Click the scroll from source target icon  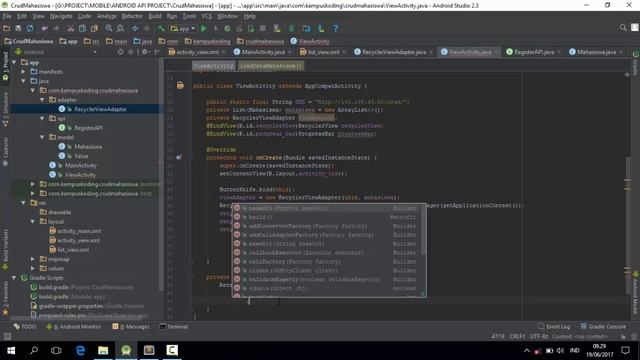[x=120, y=52]
